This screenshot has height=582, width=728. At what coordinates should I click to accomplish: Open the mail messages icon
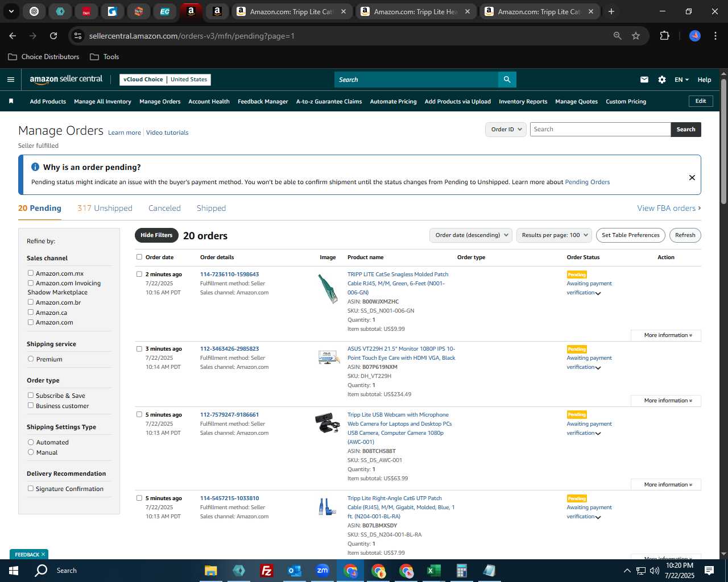(x=644, y=80)
